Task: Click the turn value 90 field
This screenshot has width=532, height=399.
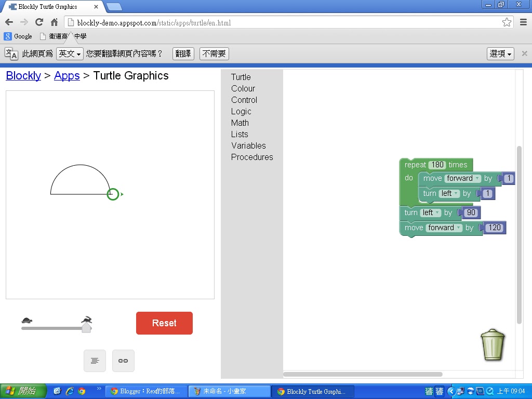Action: pos(471,212)
